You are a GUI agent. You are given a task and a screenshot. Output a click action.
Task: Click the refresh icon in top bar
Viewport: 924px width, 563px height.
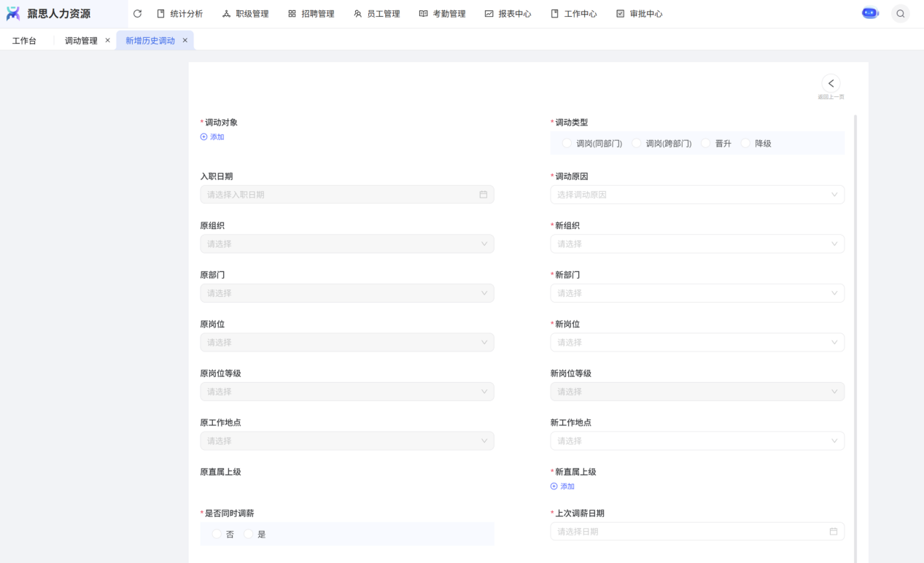click(x=137, y=14)
